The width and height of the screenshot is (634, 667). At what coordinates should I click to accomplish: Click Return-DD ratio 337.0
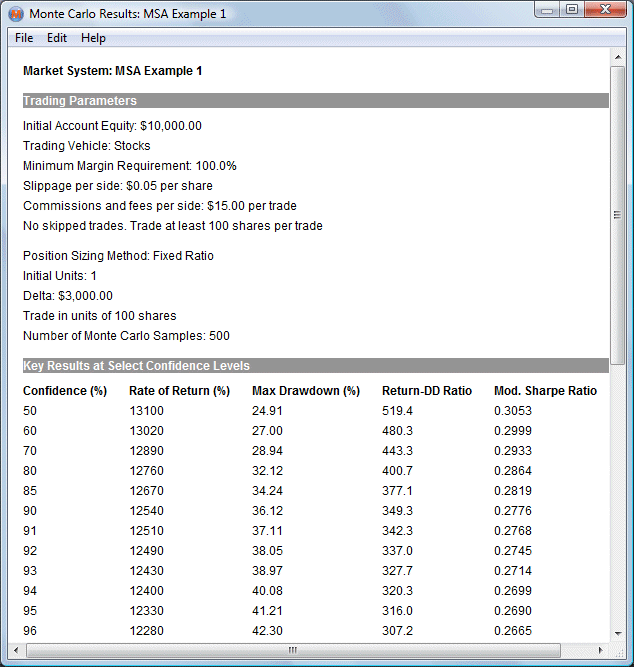pos(397,551)
